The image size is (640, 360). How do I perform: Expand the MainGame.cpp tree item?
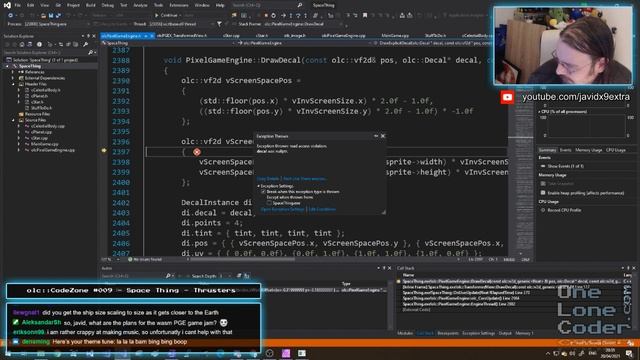coord(19,144)
